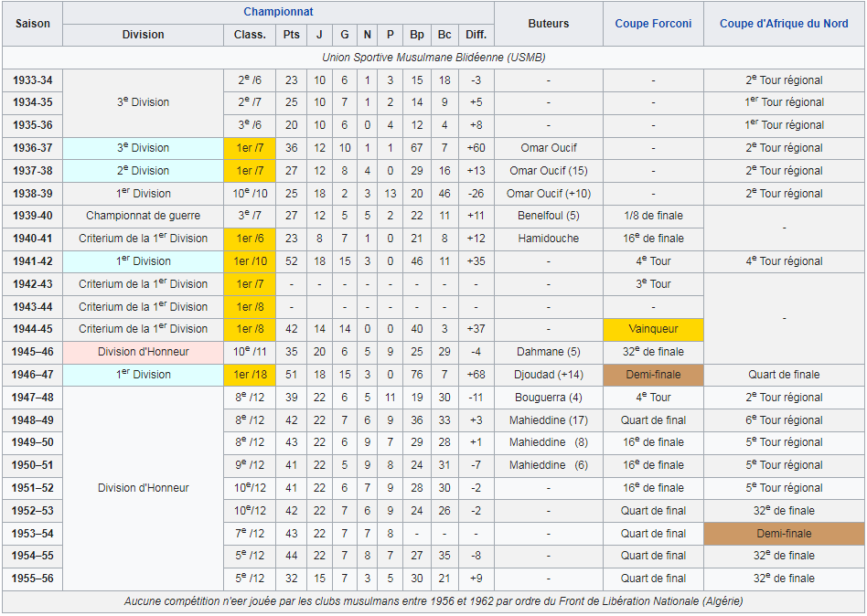
Task: Click the Mahieddine (8) scorer cell
Action: point(549,442)
